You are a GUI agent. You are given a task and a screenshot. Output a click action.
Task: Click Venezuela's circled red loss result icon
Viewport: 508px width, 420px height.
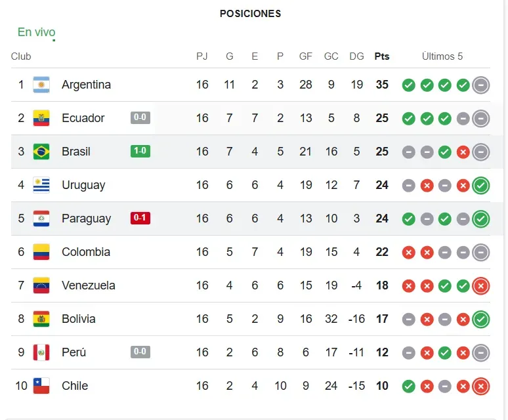pos(481,285)
